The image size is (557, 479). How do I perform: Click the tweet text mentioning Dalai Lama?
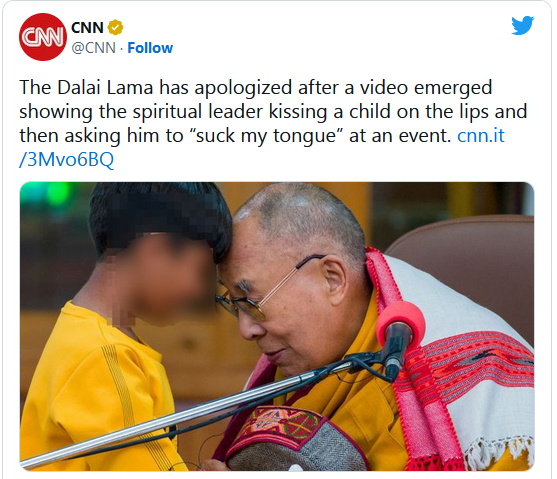(x=273, y=123)
